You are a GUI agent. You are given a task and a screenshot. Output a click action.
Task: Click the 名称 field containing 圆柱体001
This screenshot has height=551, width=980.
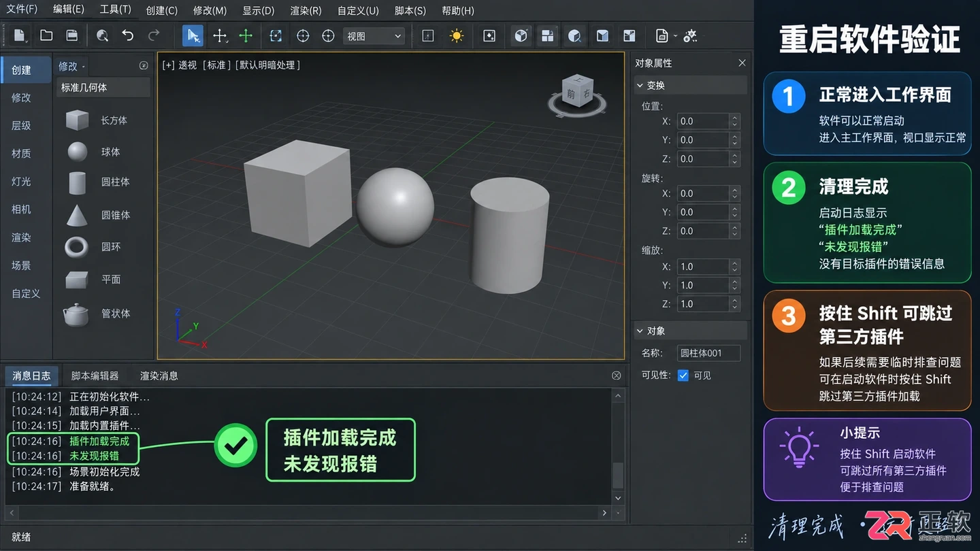coord(708,353)
